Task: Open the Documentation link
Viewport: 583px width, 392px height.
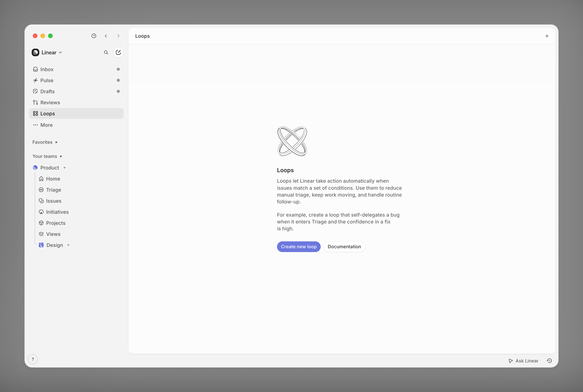Action: [x=344, y=247]
